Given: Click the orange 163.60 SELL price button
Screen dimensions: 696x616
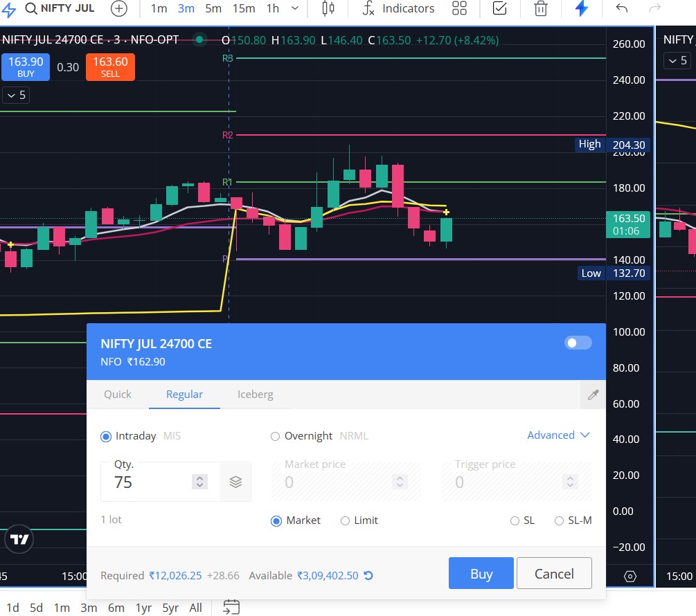Looking at the screenshot, I should coord(110,67).
